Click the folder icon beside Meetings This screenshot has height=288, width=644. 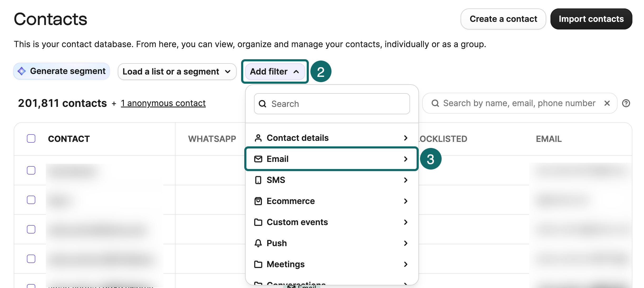click(x=258, y=264)
